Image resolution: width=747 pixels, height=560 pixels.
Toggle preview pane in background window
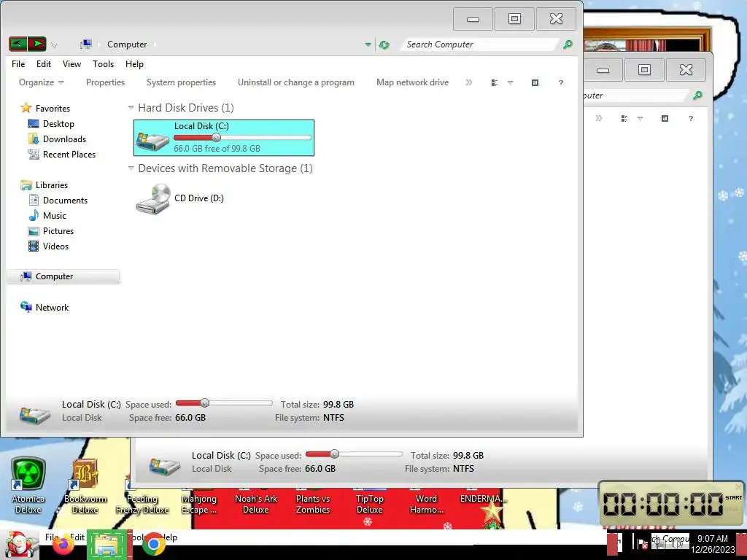[x=665, y=118]
